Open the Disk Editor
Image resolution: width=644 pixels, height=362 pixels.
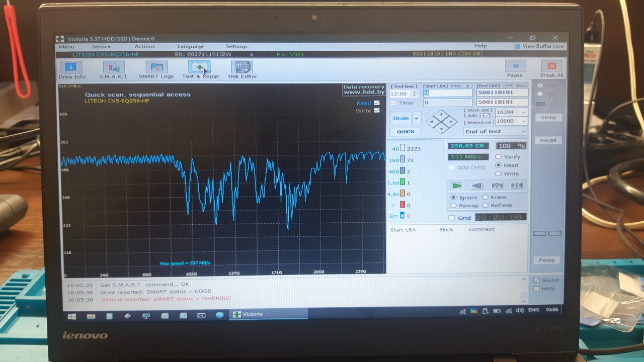tap(242, 70)
